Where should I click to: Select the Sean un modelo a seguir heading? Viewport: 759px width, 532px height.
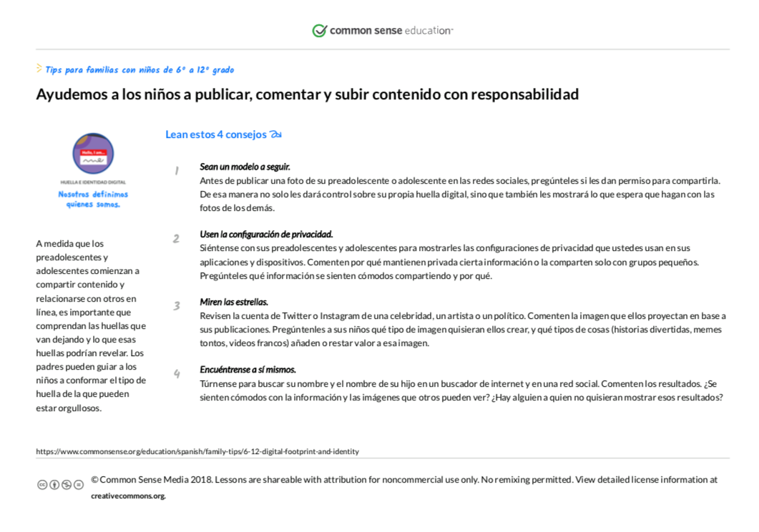[x=245, y=167]
